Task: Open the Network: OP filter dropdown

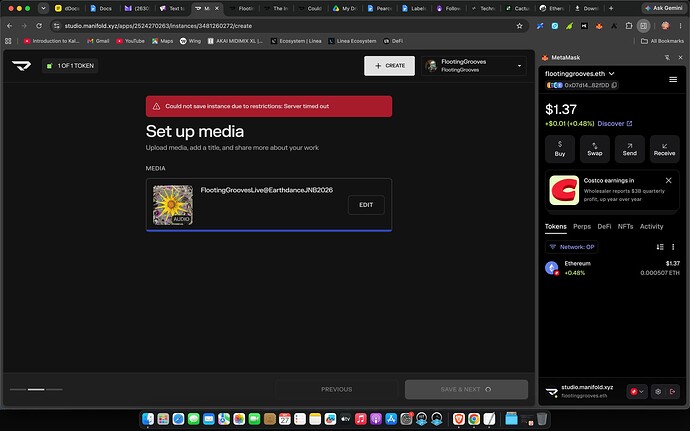Action: (x=572, y=247)
